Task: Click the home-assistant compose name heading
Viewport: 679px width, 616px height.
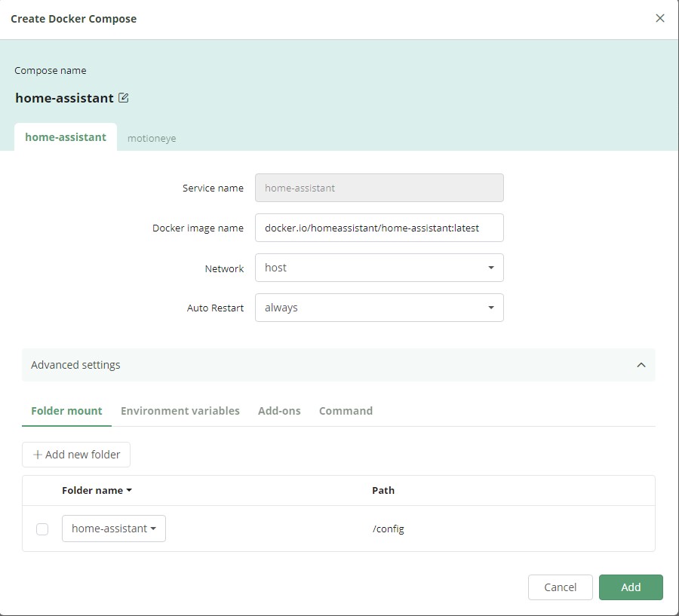Action: 65,98
